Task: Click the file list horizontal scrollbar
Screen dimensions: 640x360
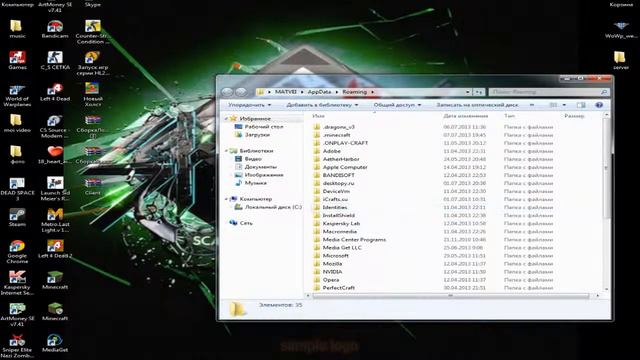Action: tap(451, 296)
